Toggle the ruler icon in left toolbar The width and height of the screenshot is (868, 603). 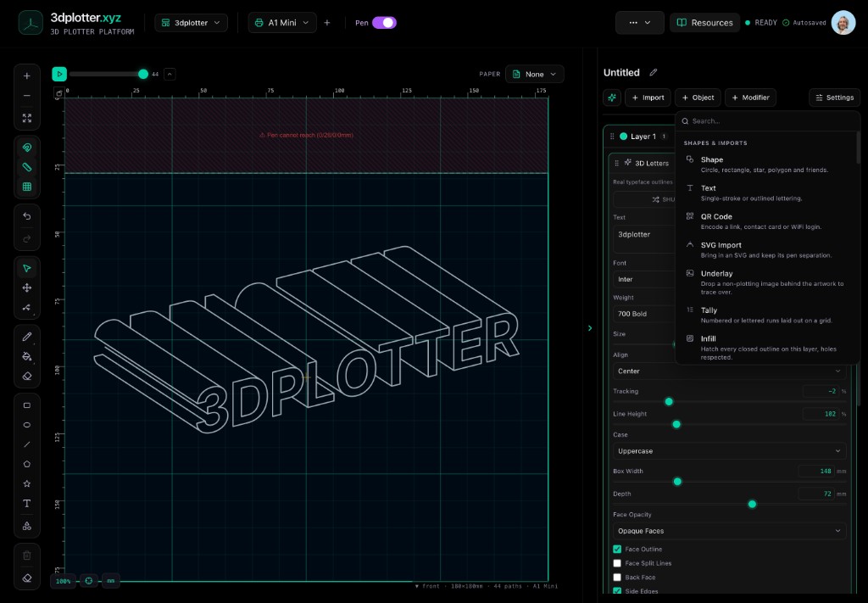[x=26, y=167]
